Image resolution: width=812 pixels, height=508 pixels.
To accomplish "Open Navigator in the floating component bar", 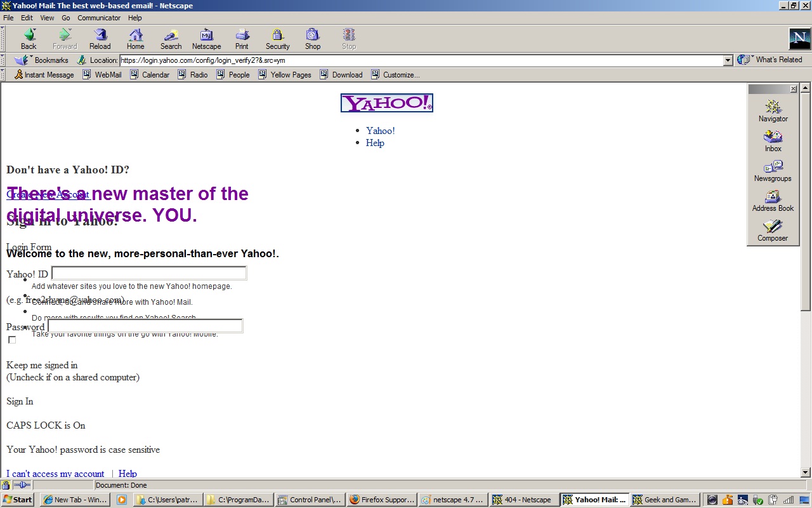I will point(773,110).
